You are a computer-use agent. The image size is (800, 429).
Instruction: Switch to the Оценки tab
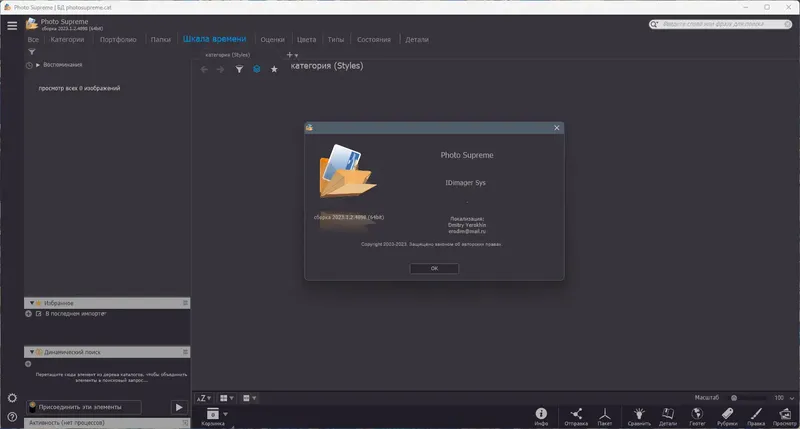coord(272,39)
